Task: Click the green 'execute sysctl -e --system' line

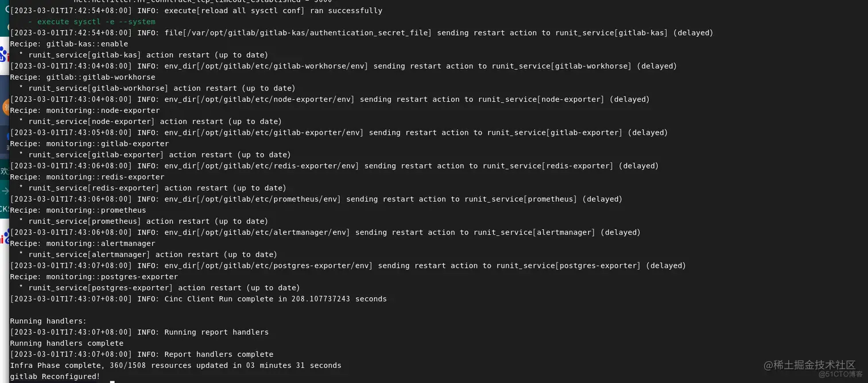Action: 92,22
